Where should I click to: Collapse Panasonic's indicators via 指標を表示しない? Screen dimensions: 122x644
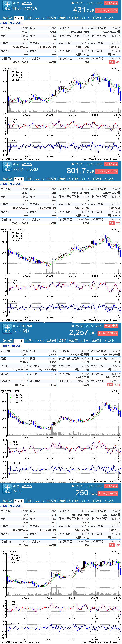click(x=12, y=184)
